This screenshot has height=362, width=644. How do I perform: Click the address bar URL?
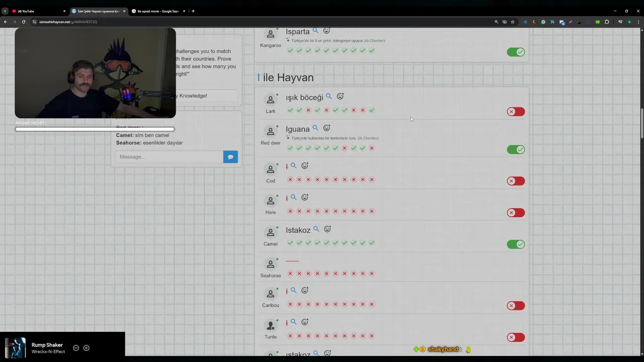tap(68, 22)
